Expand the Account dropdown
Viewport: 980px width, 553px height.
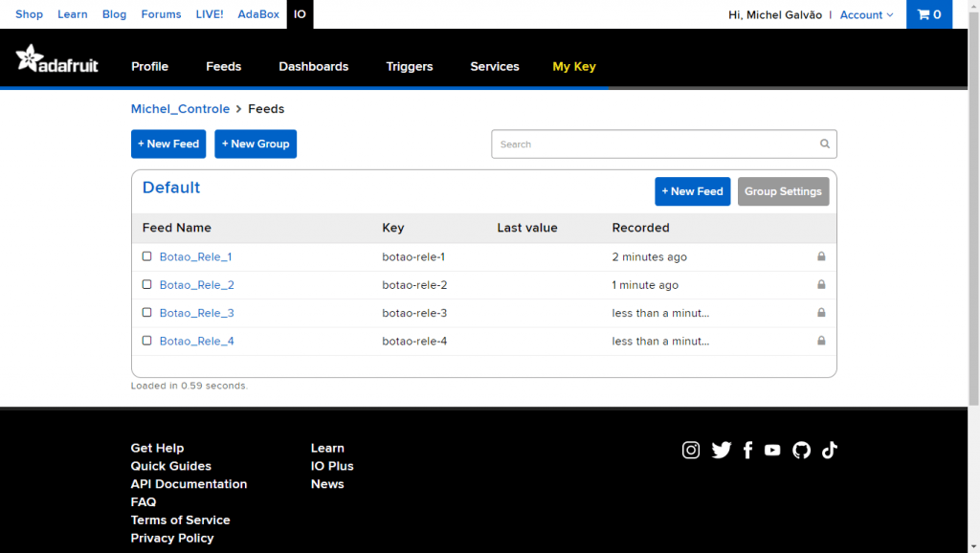tap(866, 15)
